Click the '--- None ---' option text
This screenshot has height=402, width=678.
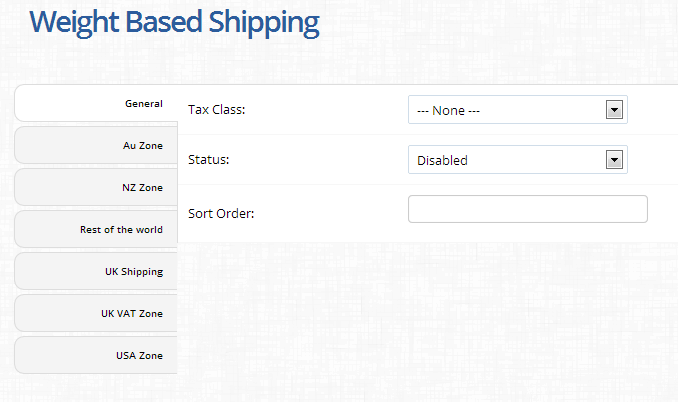448,111
